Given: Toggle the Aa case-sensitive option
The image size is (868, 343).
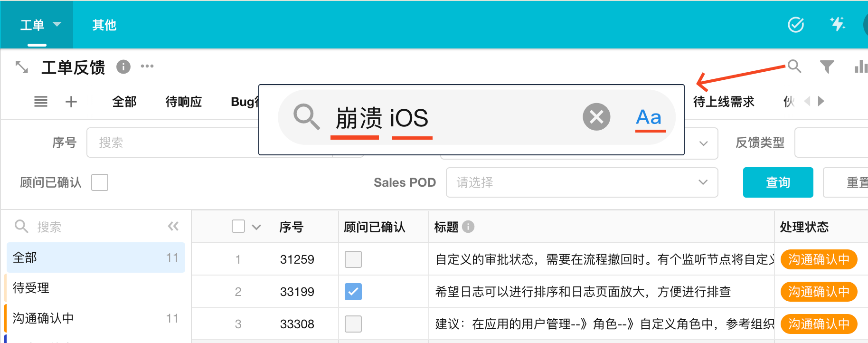Looking at the screenshot, I should (x=649, y=117).
